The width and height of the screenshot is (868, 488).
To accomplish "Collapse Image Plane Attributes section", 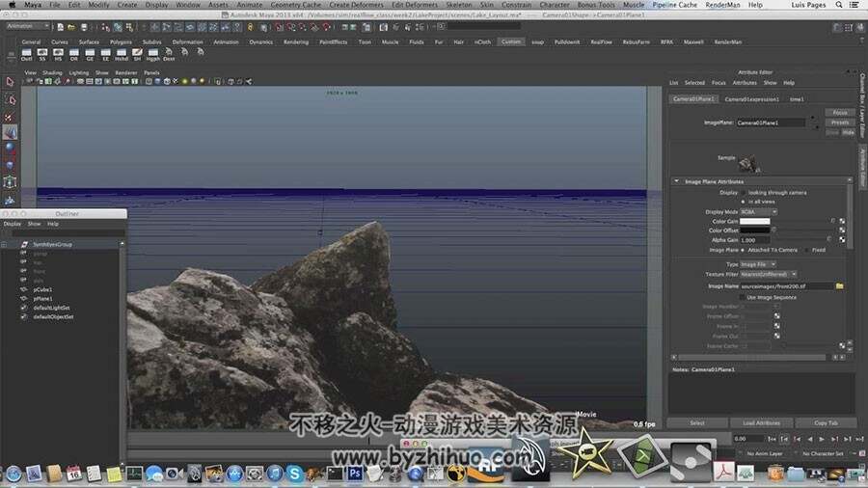I will tap(676, 181).
